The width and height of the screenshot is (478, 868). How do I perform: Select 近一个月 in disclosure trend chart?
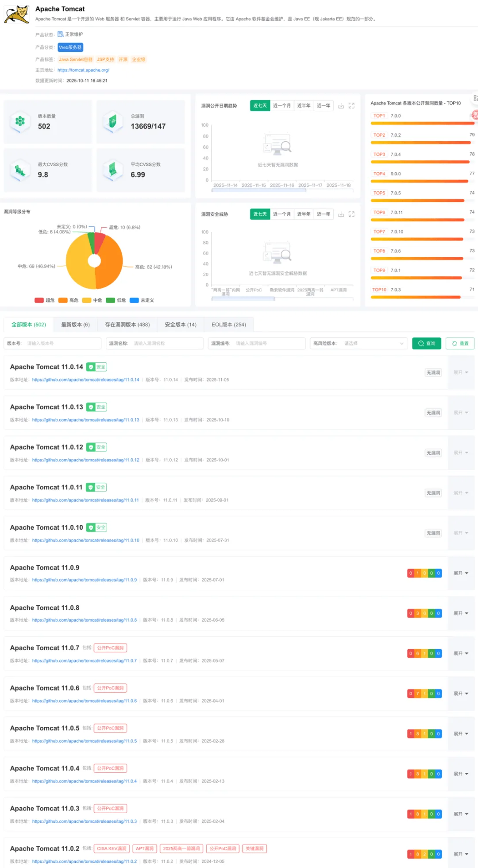click(x=282, y=106)
